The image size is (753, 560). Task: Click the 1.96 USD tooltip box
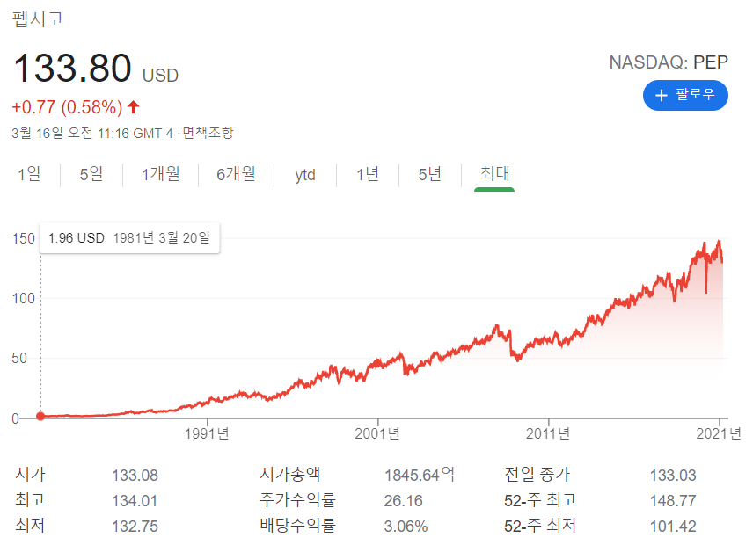(129, 237)
